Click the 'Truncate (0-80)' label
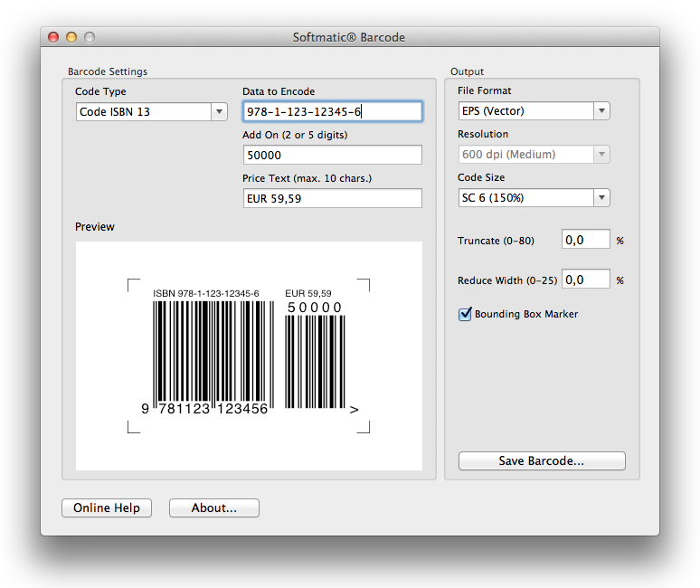Viewport: 700px width, 588px height. click(x=496, y=241)
